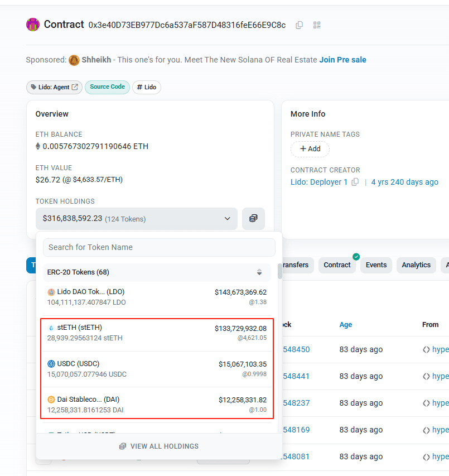Click the stETH token icon
Image resolution: width=449 pixels, height=476 pixels.
pyautogui.click(x=51, y=328)
